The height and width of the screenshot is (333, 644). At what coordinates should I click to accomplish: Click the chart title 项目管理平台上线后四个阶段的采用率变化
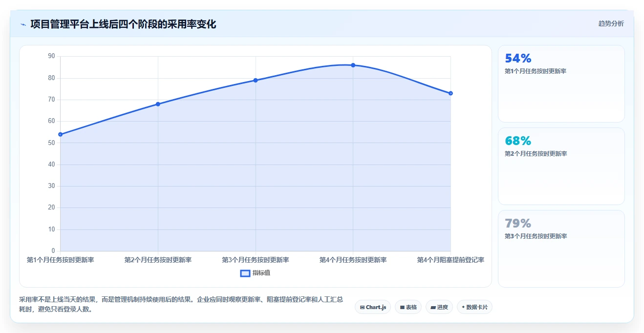123,24
